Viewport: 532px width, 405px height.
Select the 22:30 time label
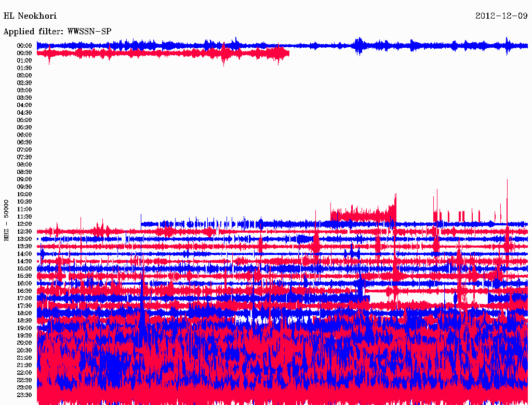[24, 380]
